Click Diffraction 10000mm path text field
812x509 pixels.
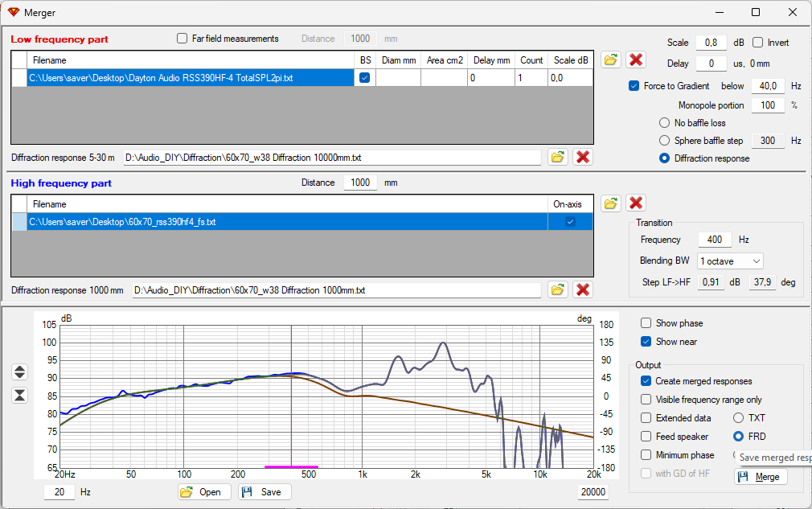332,158
